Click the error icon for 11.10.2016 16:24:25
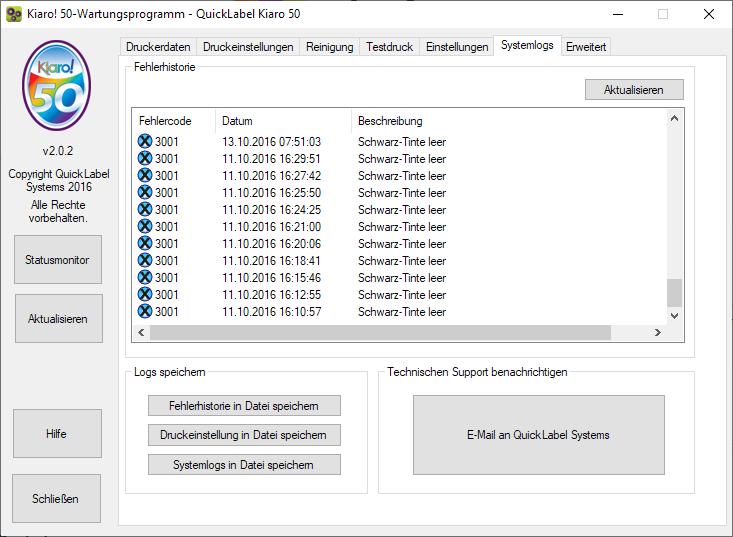733x537 pixels. pyautogui.click(x=145, y=209)
